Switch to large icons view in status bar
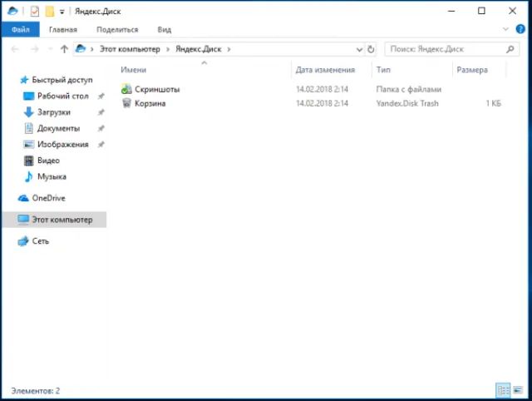This screenshot has width=532, height=401. click(x=518, y=390)
